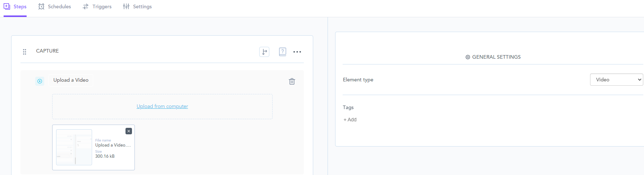Click the Upload a Video step title
The width and height of the screenshot is (644, 175).
(x=71, y=80)
